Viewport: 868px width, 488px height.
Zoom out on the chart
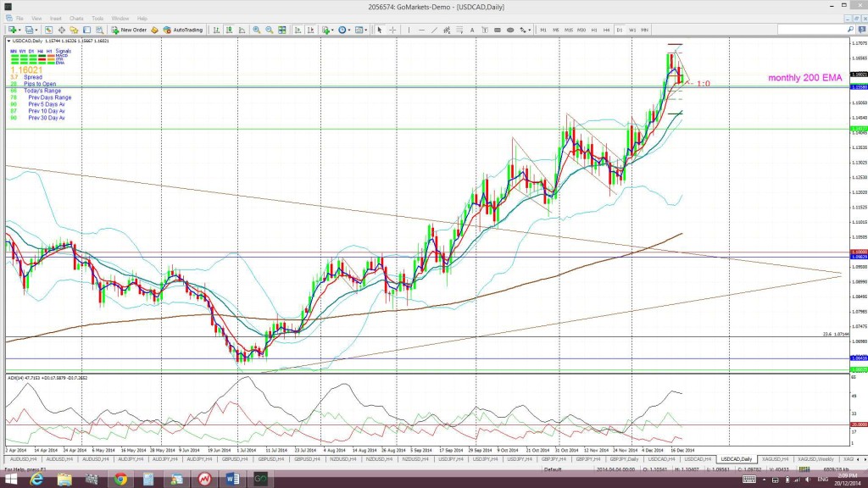(269, 30)
